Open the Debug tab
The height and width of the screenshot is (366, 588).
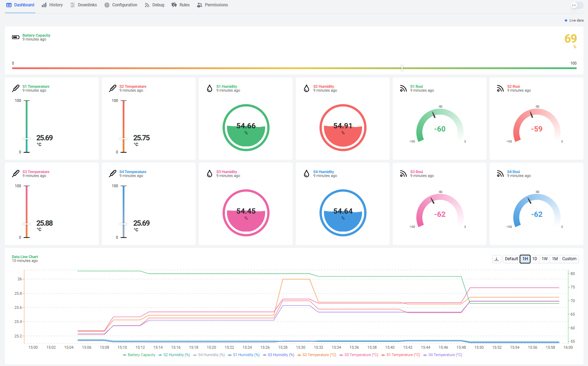154,5
